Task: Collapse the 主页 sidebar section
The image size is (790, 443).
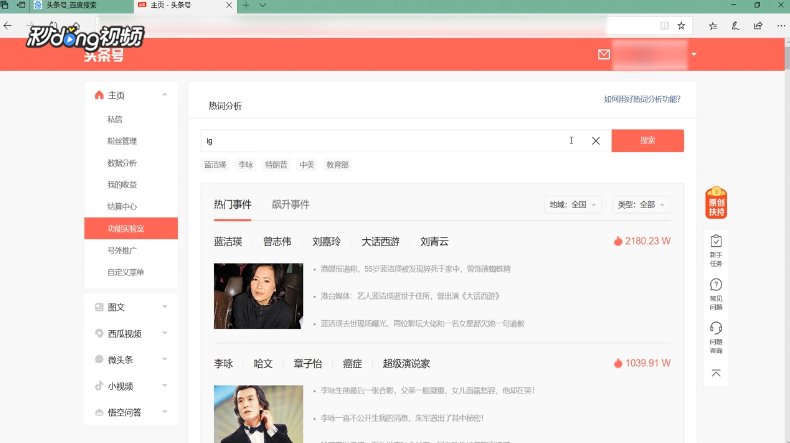Action: click(165, 95)
